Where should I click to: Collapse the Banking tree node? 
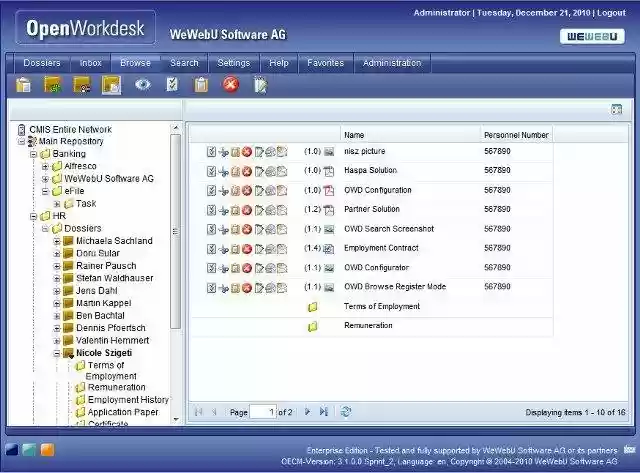point(33,154)
